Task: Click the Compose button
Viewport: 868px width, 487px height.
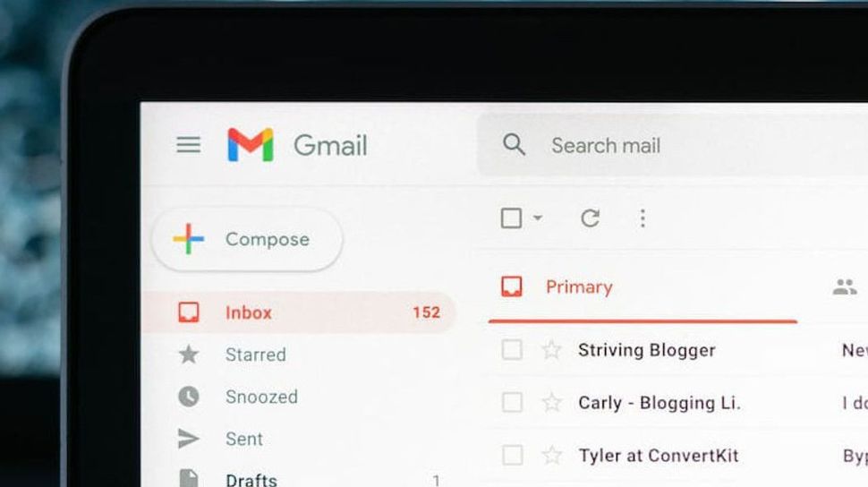Action: point(248,240)
